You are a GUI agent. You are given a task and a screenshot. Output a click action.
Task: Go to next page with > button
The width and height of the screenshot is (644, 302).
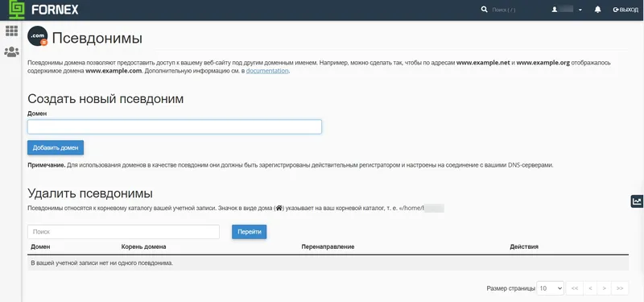tap(605, 288)
